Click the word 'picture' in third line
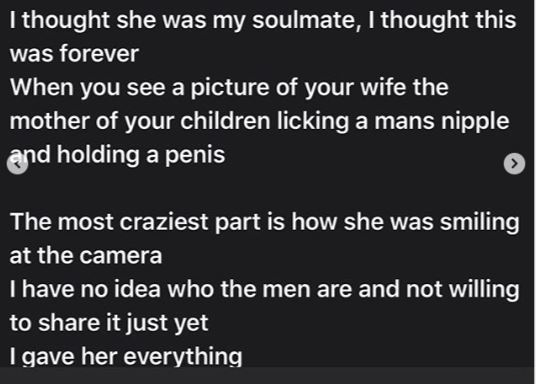This screenshot has width=536, height=384. 230,88
